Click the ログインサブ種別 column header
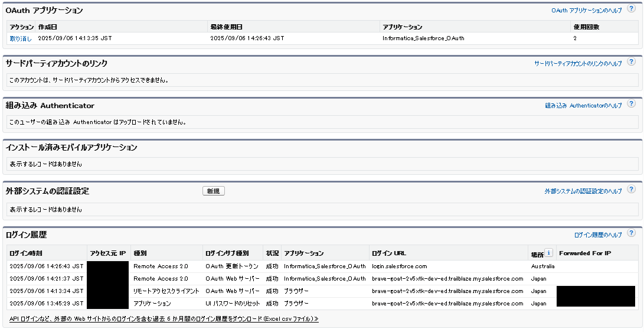This screenshot has width=644, height=332. pyautogui.click(x=227, y=253)
